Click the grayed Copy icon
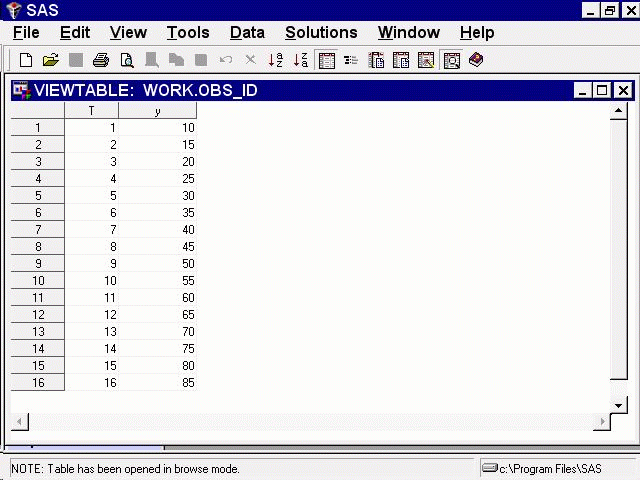 click(176, 60)
